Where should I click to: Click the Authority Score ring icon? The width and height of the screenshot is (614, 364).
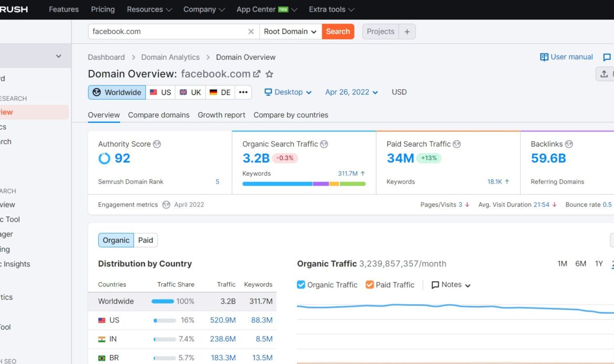click(104, 158)
